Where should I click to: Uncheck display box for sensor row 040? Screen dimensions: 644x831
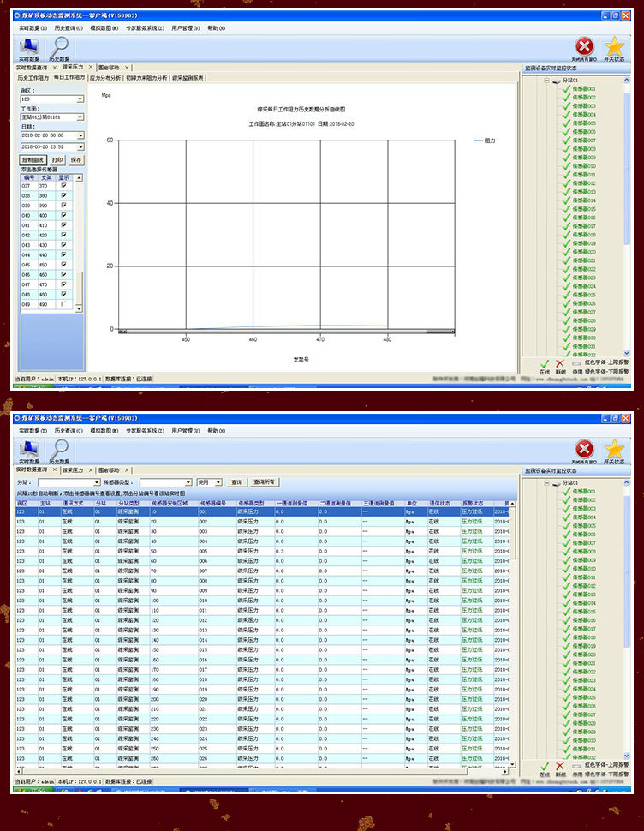[x=63, y=215]
